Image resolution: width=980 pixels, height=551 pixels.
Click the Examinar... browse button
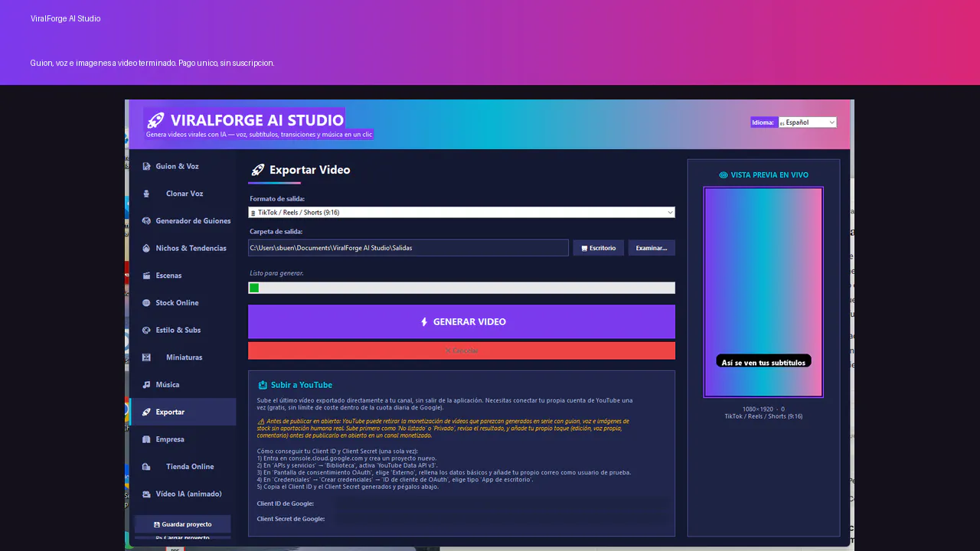pyautogui.click(x=652, y=248)
